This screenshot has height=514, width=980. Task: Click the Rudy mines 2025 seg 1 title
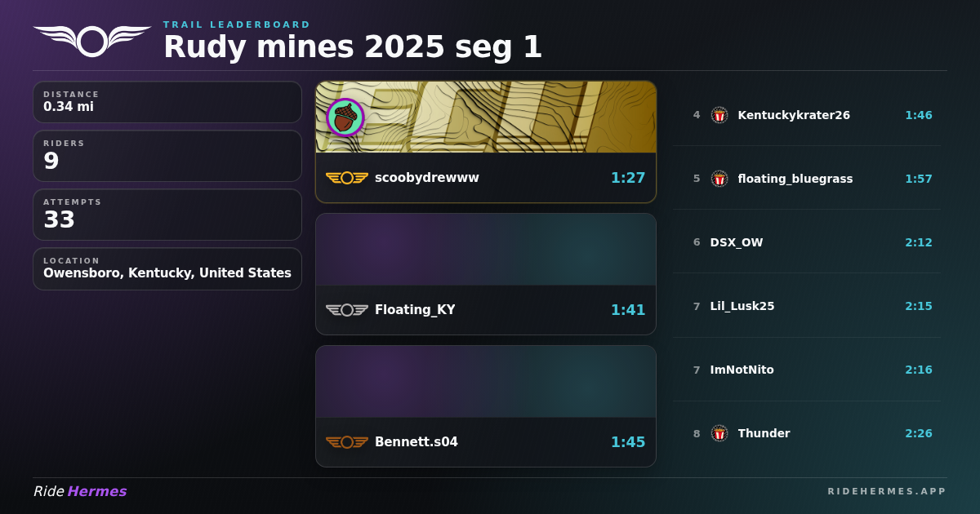point(353,47)
